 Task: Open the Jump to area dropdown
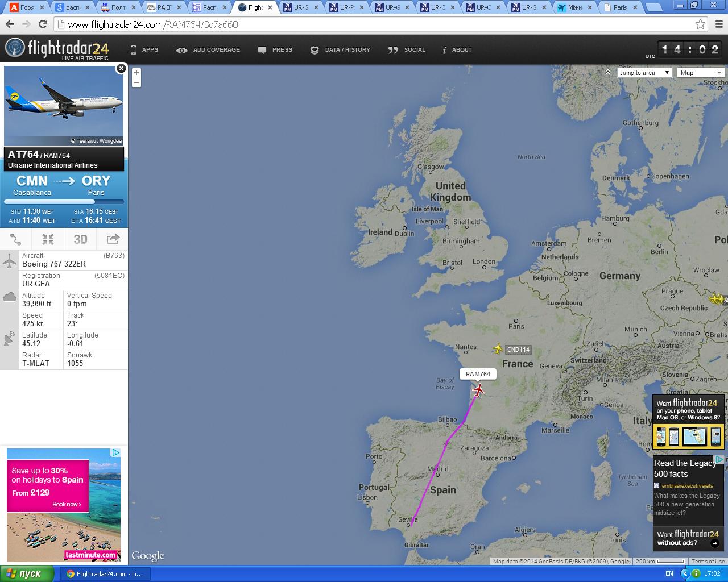click(x=644, y=73)
